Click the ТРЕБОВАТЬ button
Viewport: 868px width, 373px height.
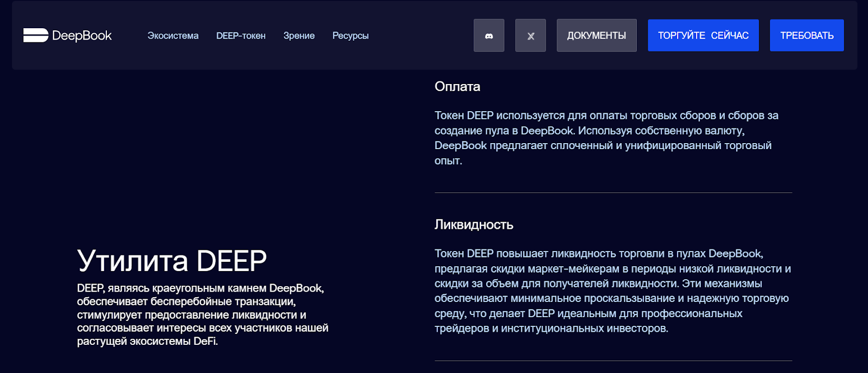click(807, 35)
